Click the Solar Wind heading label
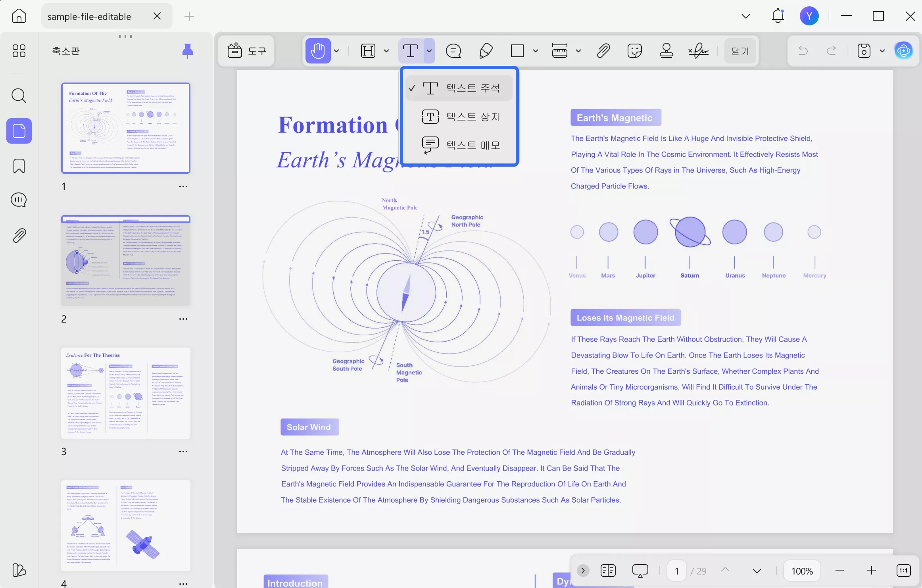 coord(309,427)
